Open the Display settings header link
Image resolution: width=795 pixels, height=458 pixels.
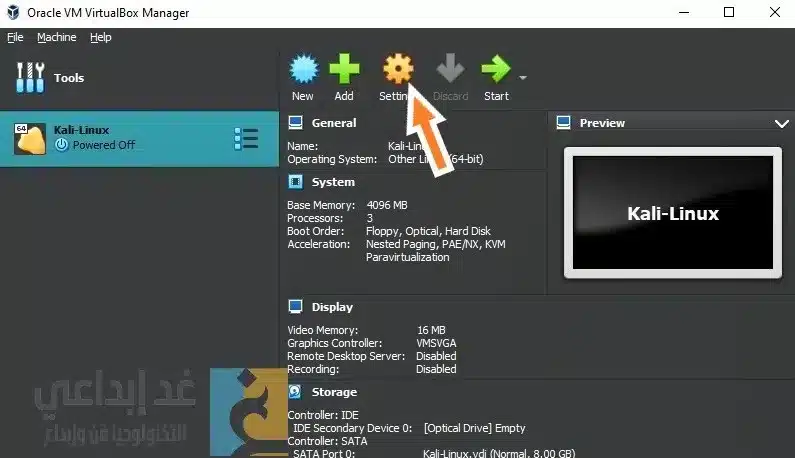[x=332, y=307]
